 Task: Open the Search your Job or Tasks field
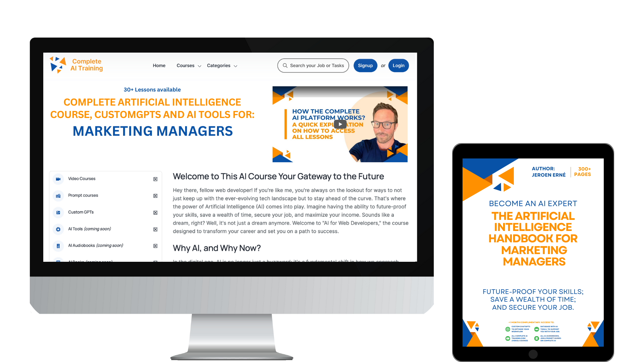click(x=314, y=65)
